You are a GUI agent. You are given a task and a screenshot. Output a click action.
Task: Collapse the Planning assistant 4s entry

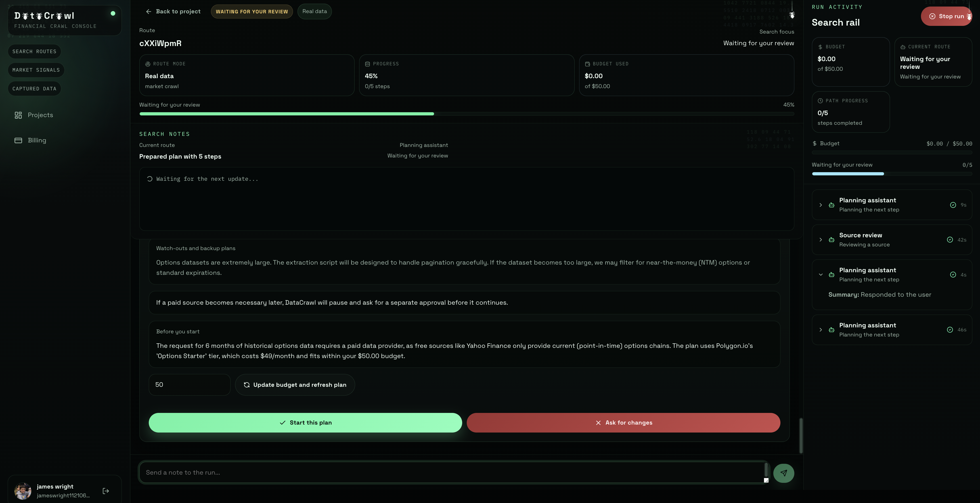point(821,275)
